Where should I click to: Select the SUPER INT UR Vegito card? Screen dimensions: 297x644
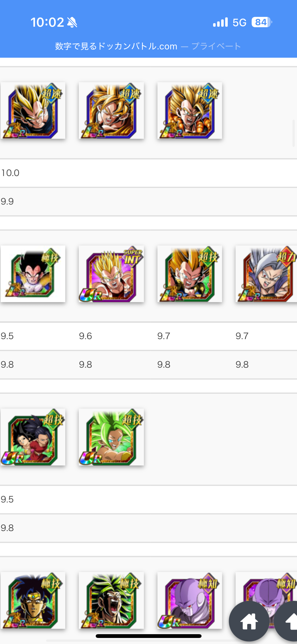111,274
